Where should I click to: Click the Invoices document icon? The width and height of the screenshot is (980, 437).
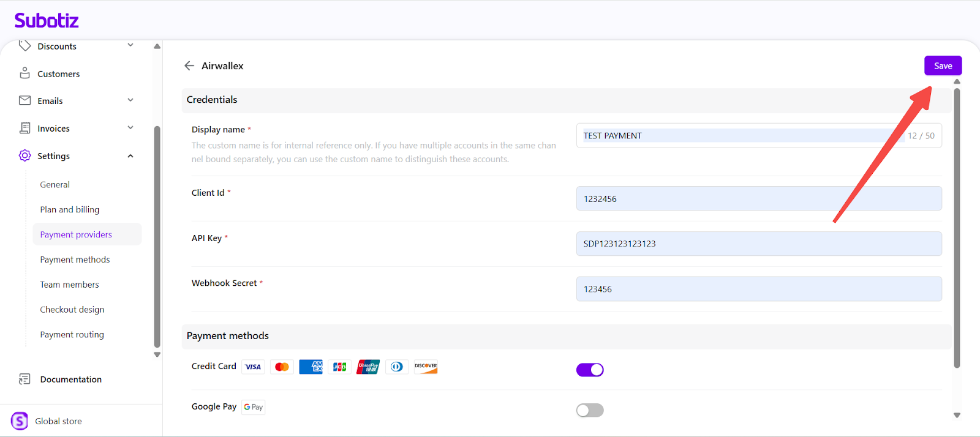pyautogui.click(x=24, y=128)
